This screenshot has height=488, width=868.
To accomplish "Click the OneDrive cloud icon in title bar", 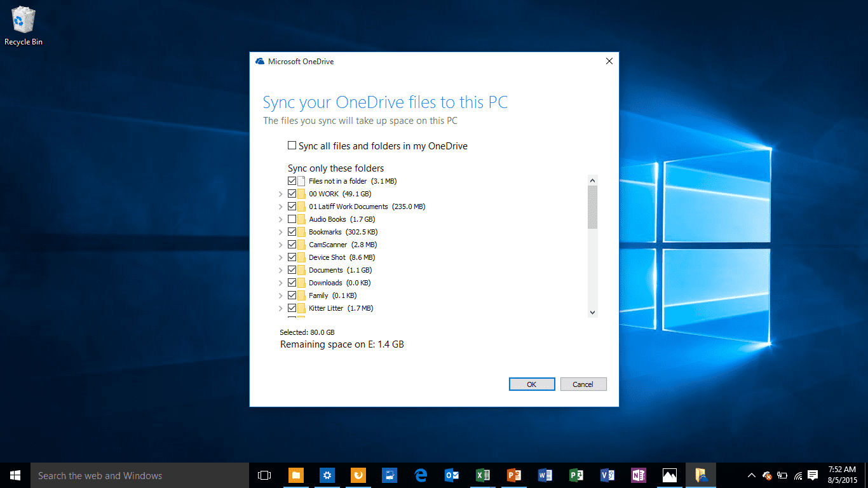I will pos(259,62).
